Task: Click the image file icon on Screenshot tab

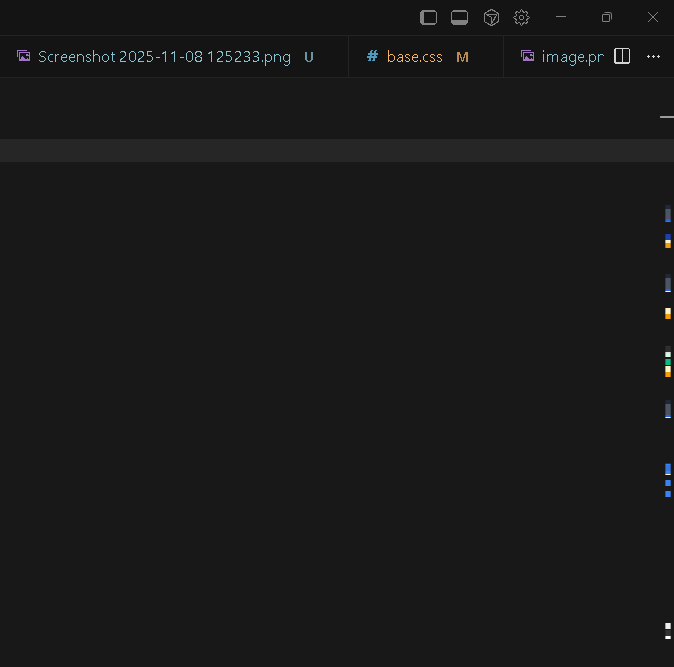Action: coord(24,57)
